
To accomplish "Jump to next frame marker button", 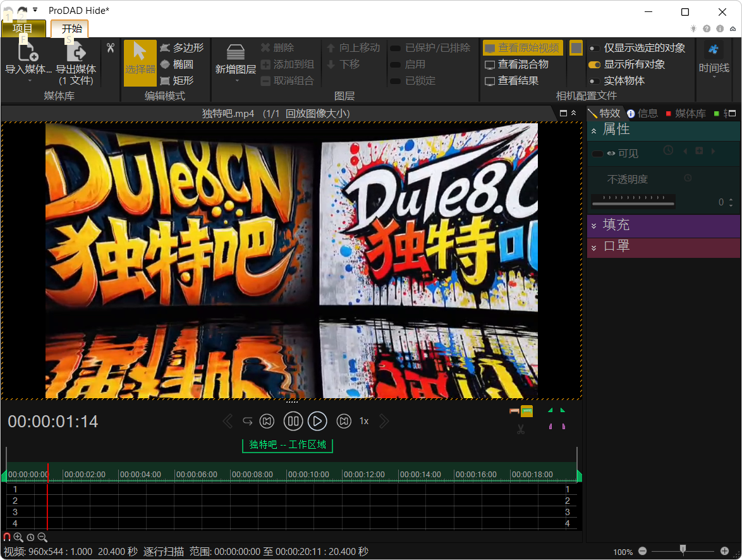I will click(x=344, y=421).
